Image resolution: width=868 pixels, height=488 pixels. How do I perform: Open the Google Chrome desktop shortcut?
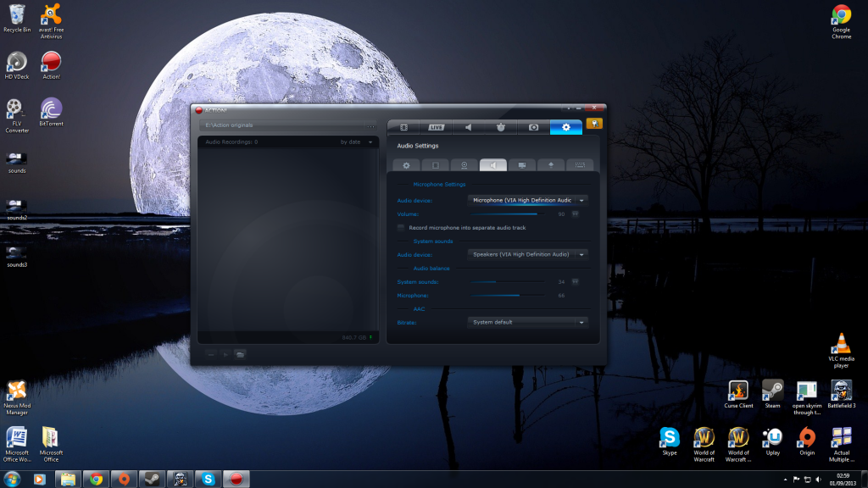coord(841,21)
